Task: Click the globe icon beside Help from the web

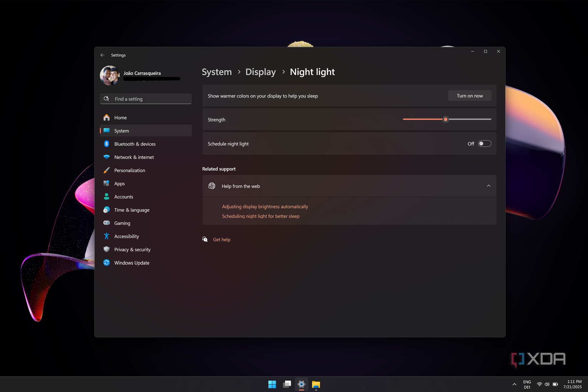Action: coord(212,186)
